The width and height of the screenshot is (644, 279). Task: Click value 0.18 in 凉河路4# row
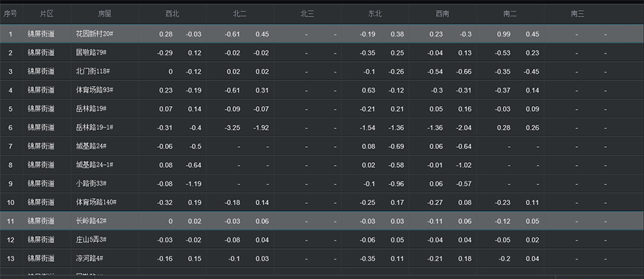pyautogui.click(x=465, y=258)
